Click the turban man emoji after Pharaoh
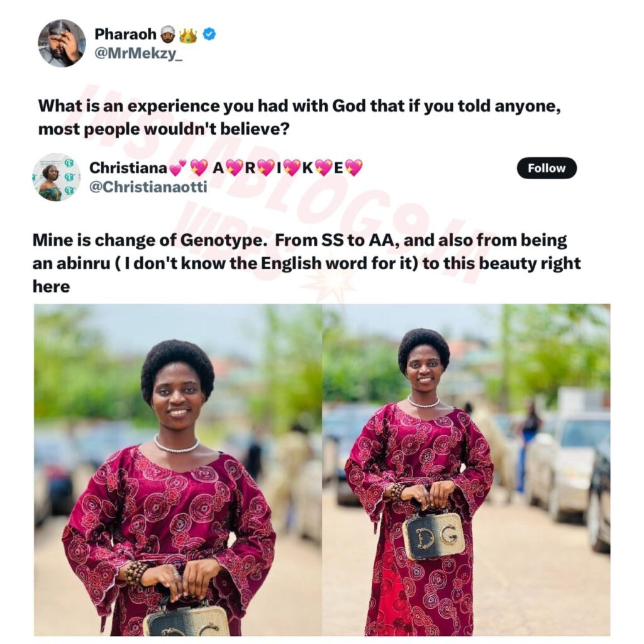 (x=167, y=35)
